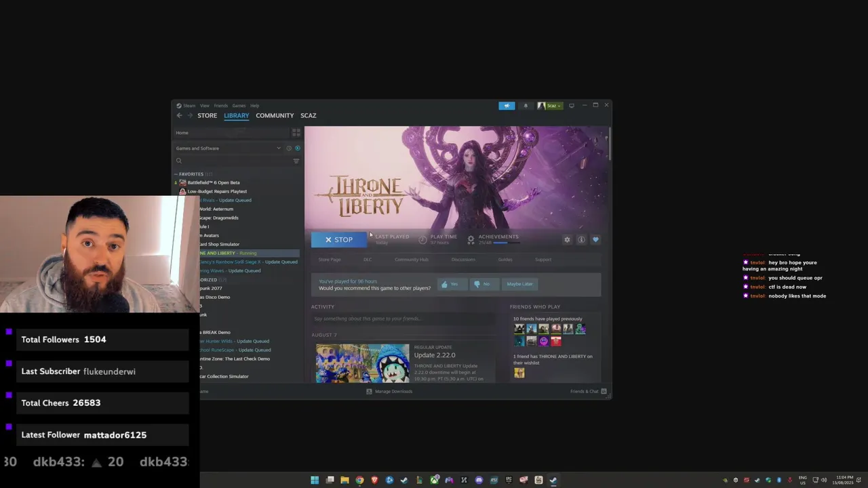Image resolution: width=868 pixels, height=488 pixels.
Task: Select THRONE AND LIBERTY running entry
Action: pos(250,253)
